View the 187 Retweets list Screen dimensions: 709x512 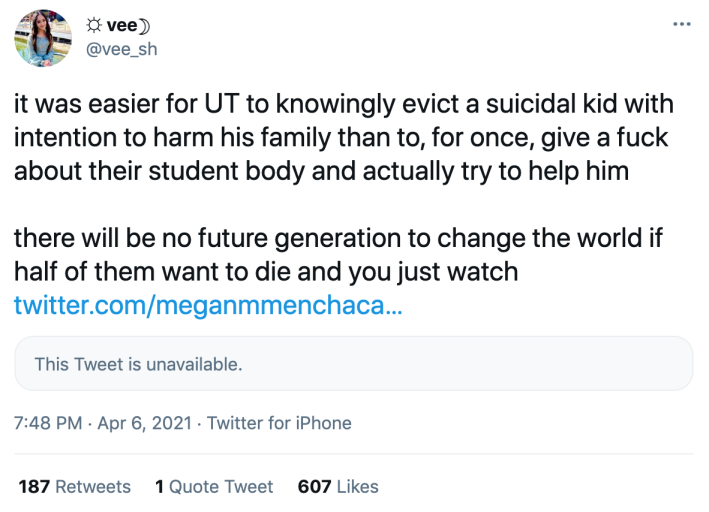(75, 487)
